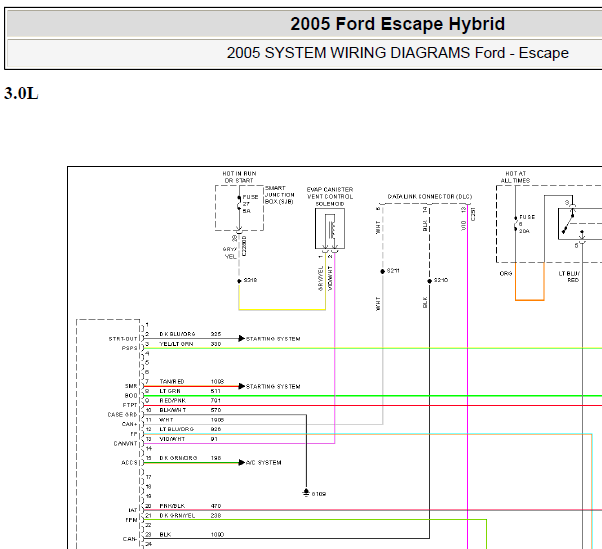
Task: Click the 'RED/PNK' wire color label
Action: pos(173,400)
